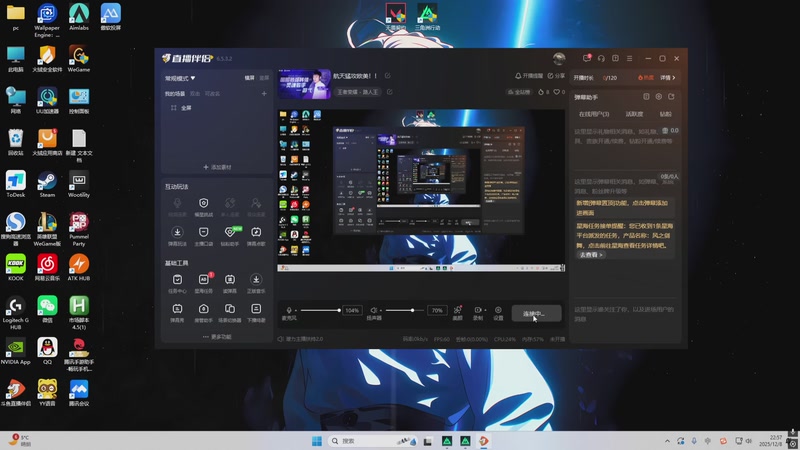Screen dimensions: 800x450
Task: Open the 读弹幕 danmaku reader tool
Action: tap(230, 283)
